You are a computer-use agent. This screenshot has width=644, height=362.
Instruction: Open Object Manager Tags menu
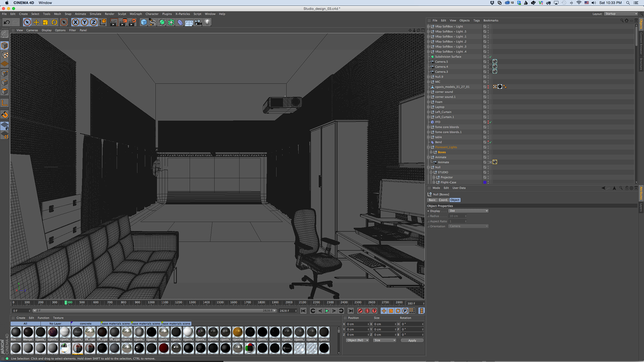(476, 20)
